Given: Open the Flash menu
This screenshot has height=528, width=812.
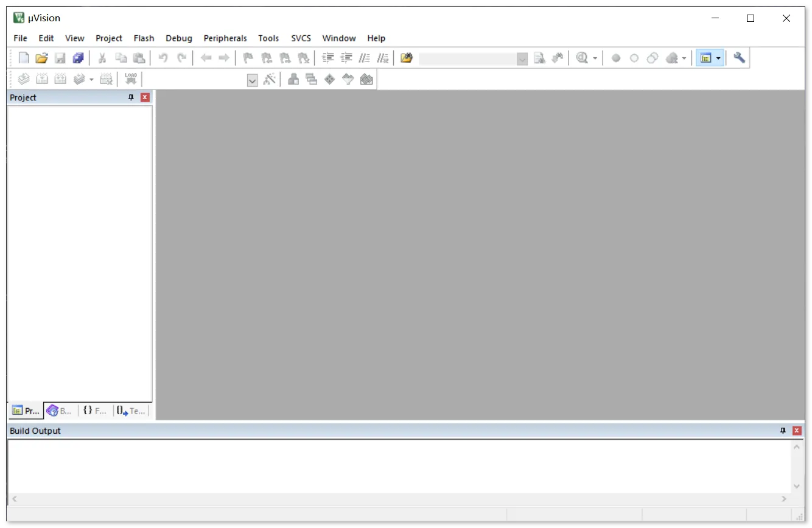Looking at the screenshot, I should (x=144, y=38).
